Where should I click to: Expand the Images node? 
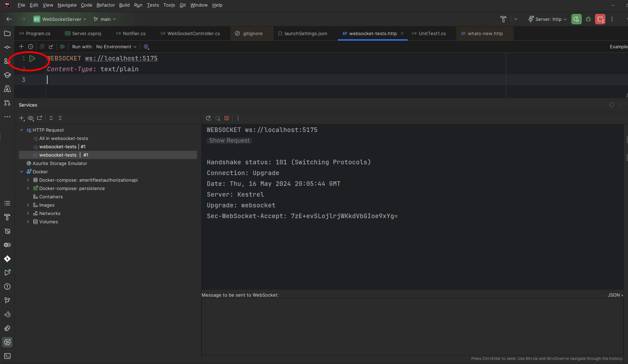(x=28, y=205)
